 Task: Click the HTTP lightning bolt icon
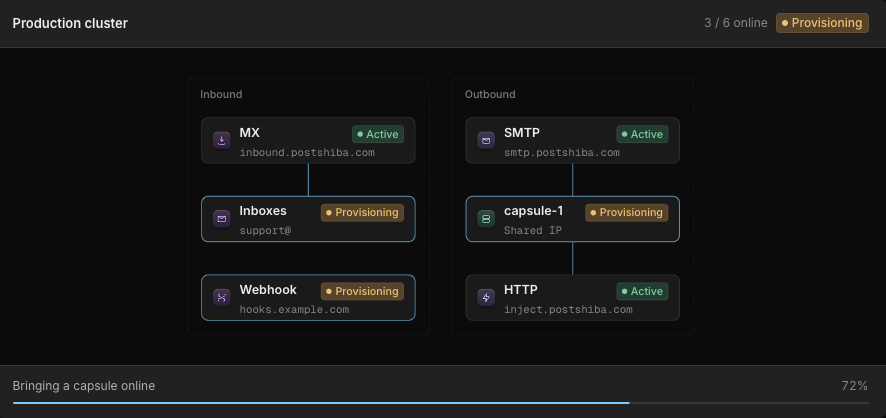(486, 297)
